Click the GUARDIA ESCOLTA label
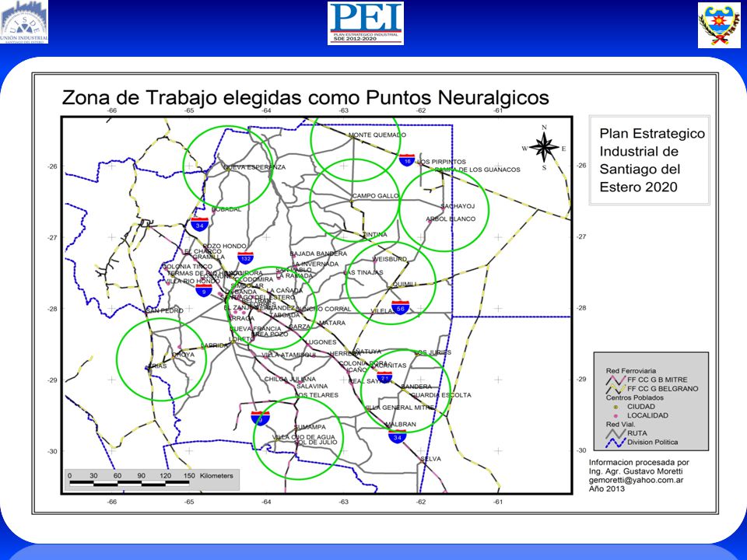Viewport: 747px width, 560px height. (440, 395)
